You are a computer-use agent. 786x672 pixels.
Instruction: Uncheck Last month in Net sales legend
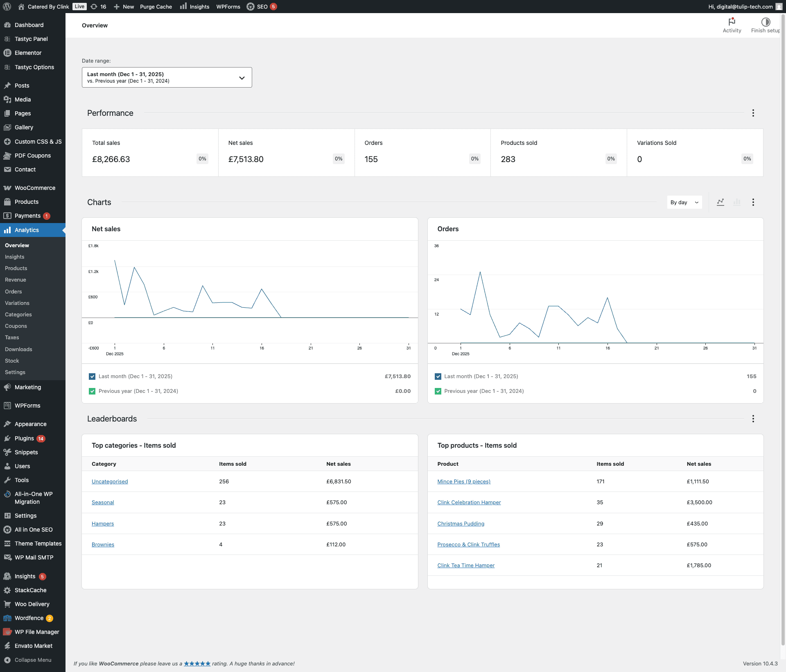pos(92,377)
